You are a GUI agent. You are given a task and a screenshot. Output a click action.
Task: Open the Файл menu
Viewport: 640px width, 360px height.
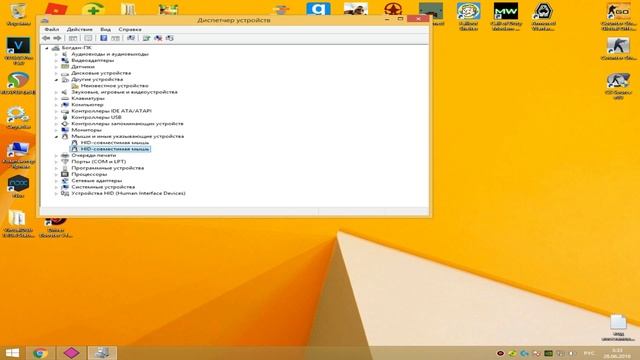point(52,29)
